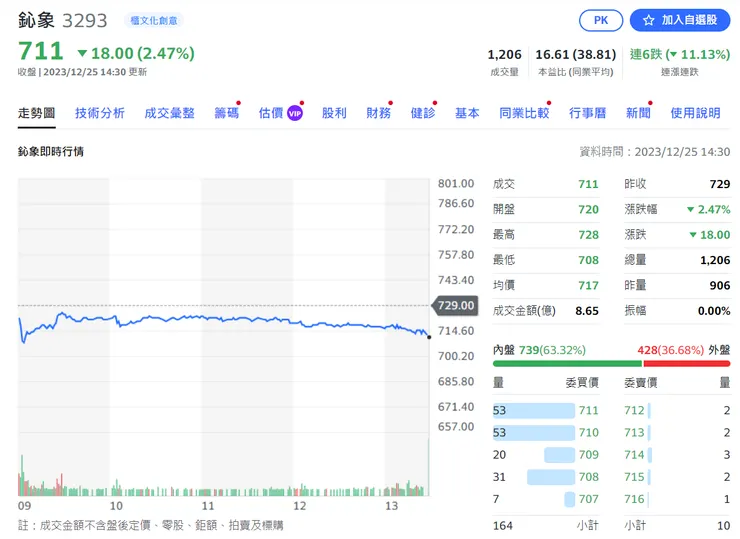740x539 pixels.
Task: Click the 內盤/外盤 ratio bar
Action: tap(611, 363)
